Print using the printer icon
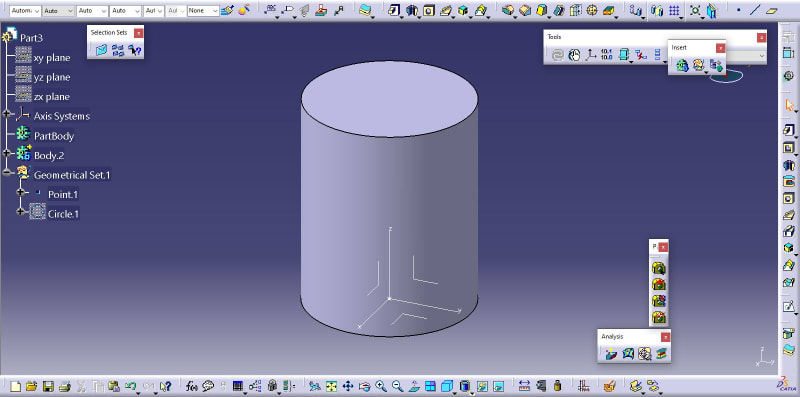 pos(64,386)
